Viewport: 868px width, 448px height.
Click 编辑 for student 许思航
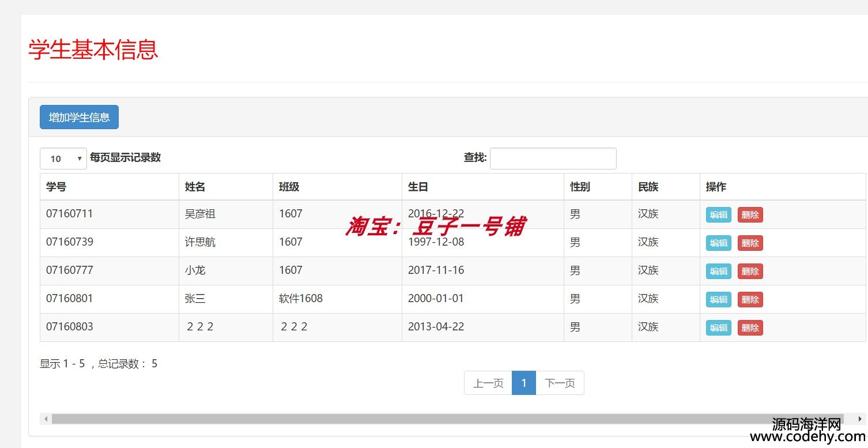click(718, 243)
